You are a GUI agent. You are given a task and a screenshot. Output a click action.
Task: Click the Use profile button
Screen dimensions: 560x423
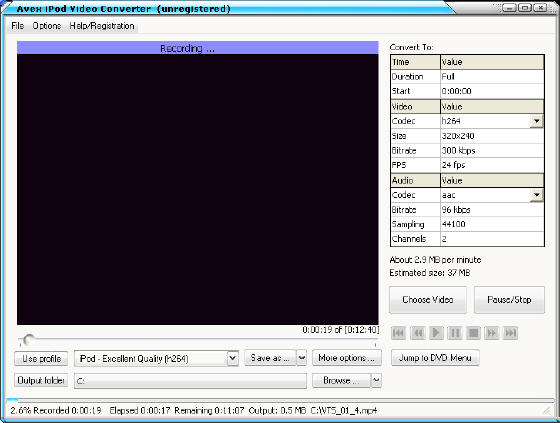click(41, 358)
